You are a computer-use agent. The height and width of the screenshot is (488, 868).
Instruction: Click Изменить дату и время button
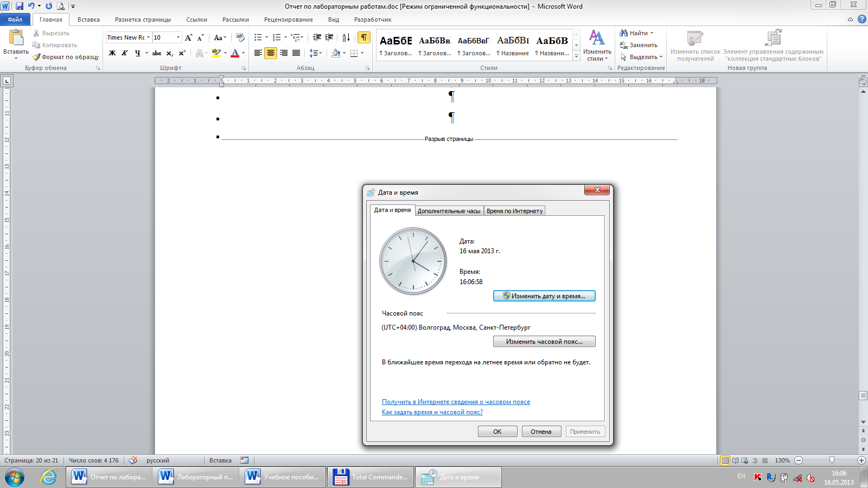click(x=544, y=296)
